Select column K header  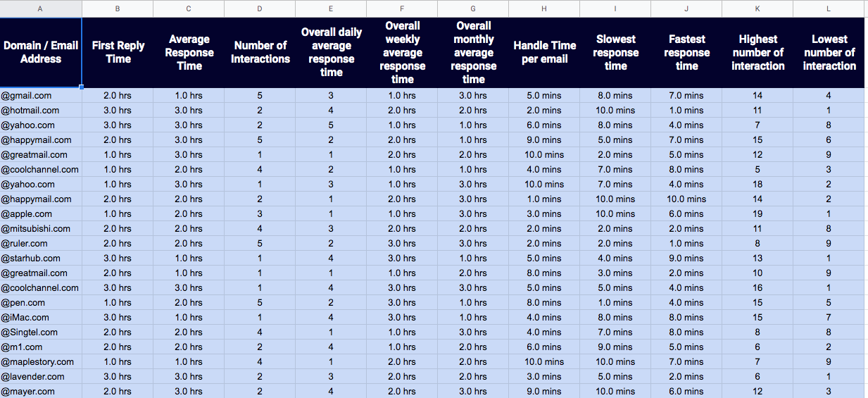[x=757, y=8]
